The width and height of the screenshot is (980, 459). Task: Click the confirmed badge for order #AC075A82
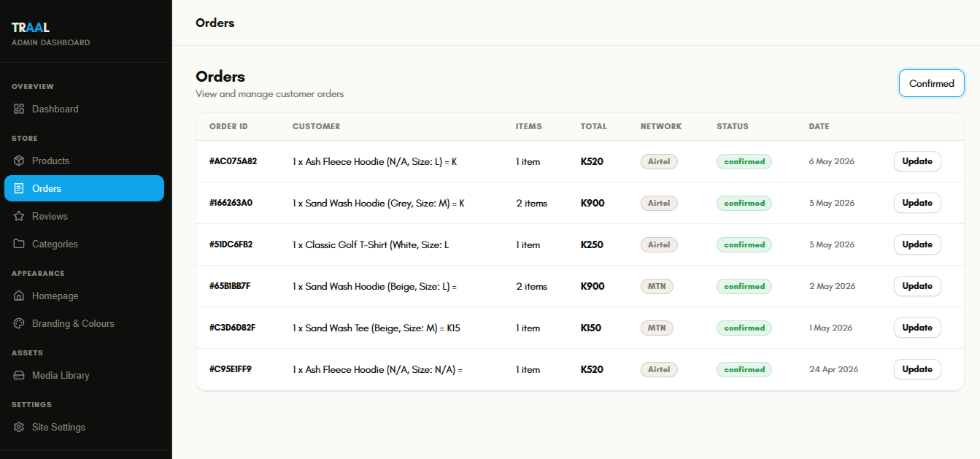pos(744,161)
